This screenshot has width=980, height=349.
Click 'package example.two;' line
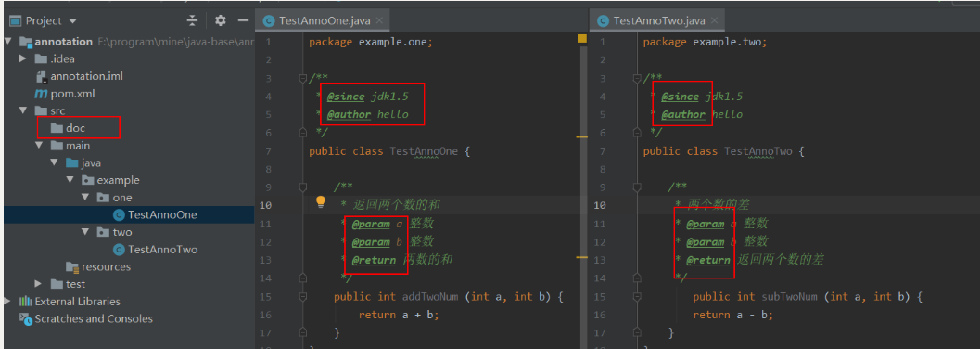click(x=705, y=42)
